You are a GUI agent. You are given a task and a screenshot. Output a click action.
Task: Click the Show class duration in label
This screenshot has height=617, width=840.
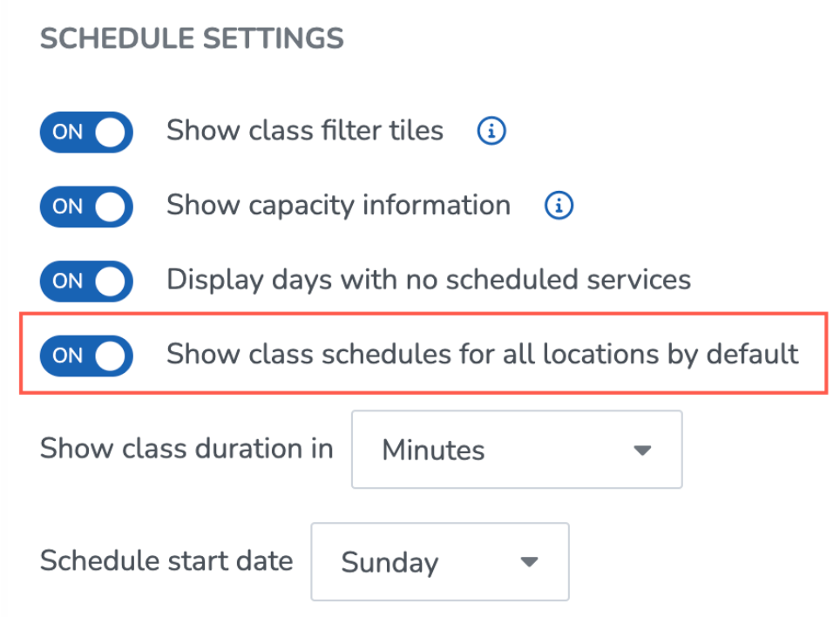click(186, 448)
